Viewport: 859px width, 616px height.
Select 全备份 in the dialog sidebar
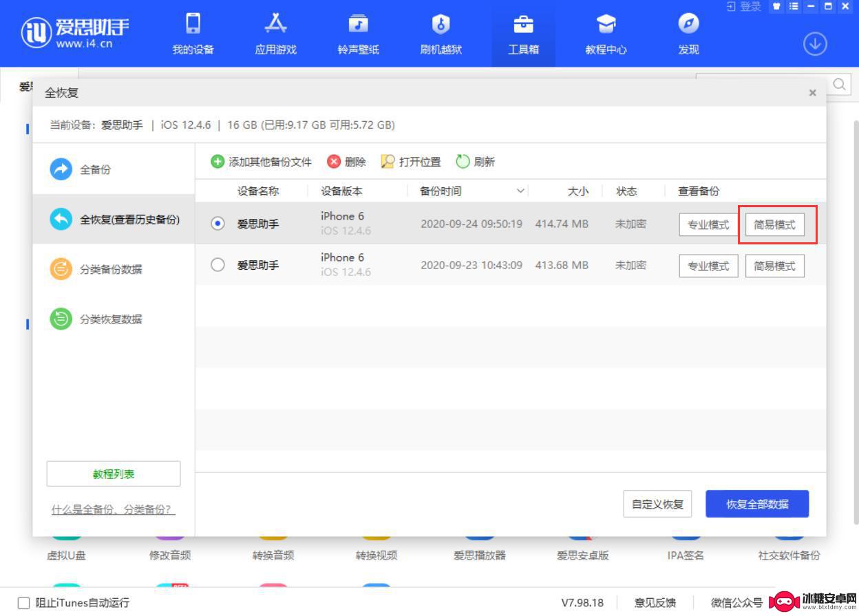click(114, 169)
